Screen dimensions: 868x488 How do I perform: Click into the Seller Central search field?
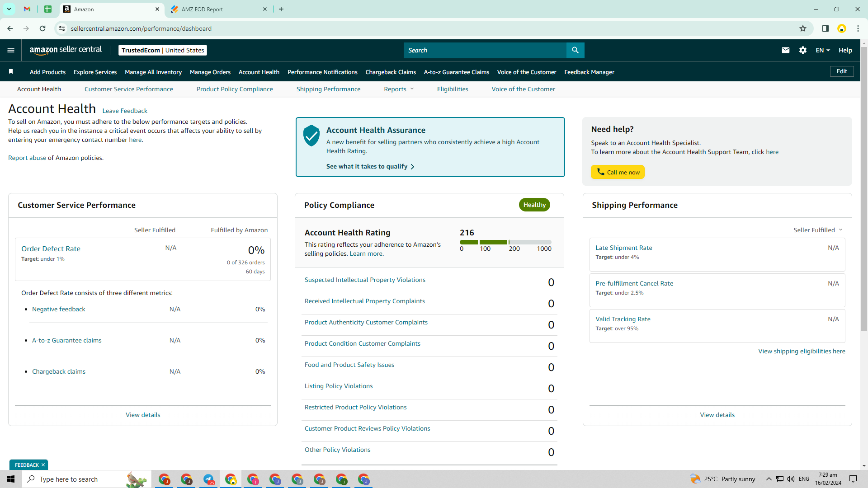(x=485, y=50)
